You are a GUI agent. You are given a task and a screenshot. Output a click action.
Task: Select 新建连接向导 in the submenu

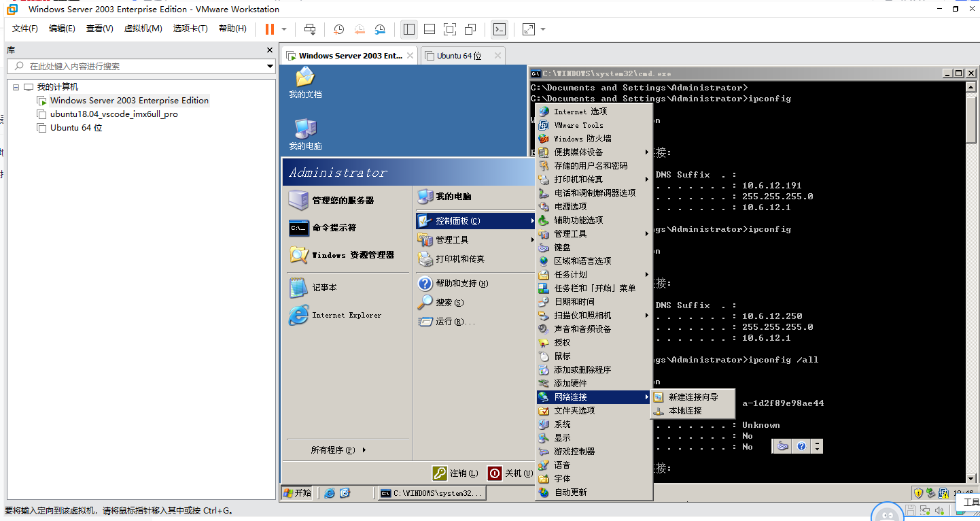tap(693, 397)
